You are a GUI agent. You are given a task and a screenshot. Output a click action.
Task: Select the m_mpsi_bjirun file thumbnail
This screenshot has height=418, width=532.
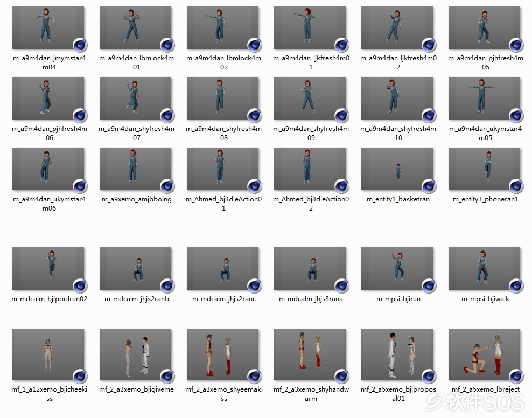(x=397, y=268)
